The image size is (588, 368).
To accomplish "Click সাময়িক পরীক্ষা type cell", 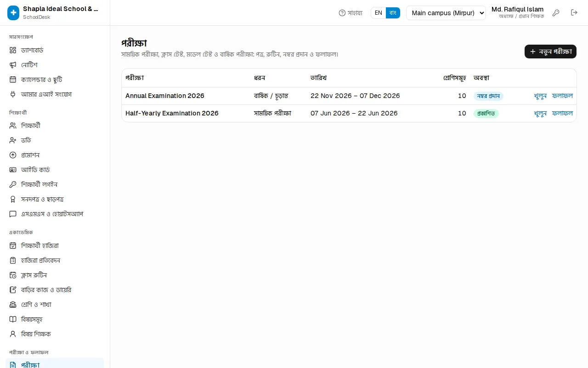I will [x=272, y=113].
